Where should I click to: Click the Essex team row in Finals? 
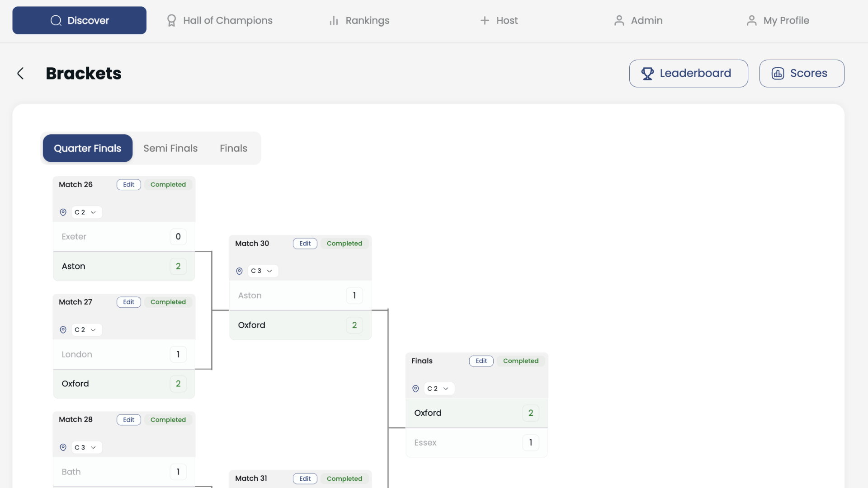pos(476,442)
